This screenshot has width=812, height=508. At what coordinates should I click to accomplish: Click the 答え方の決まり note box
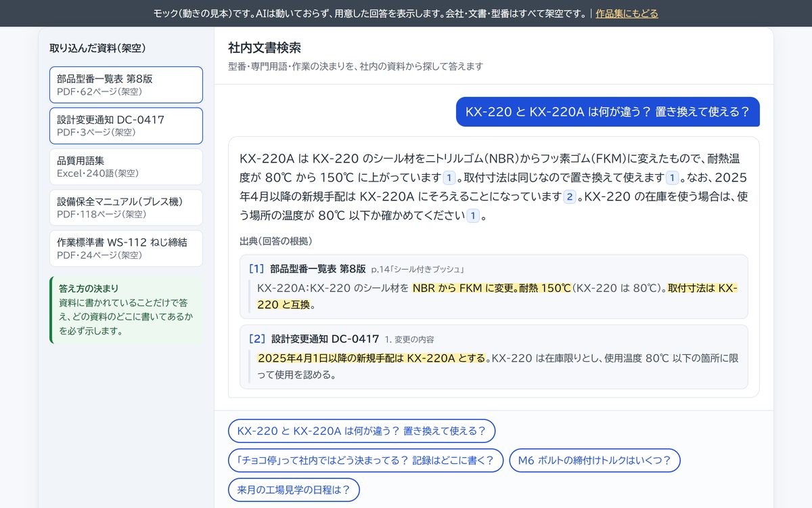click(126, 310)
